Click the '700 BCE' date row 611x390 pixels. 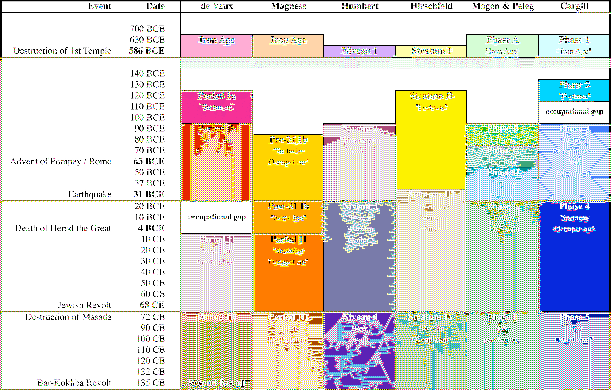(148, 28)
